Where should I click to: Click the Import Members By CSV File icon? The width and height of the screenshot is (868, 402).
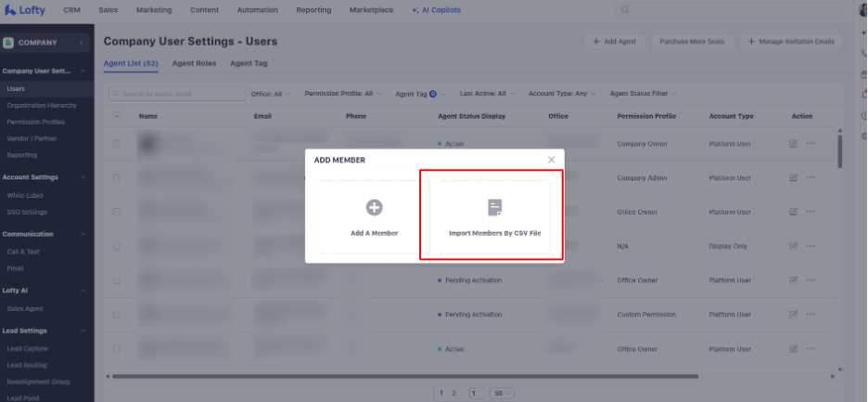(x=494, y=208)
